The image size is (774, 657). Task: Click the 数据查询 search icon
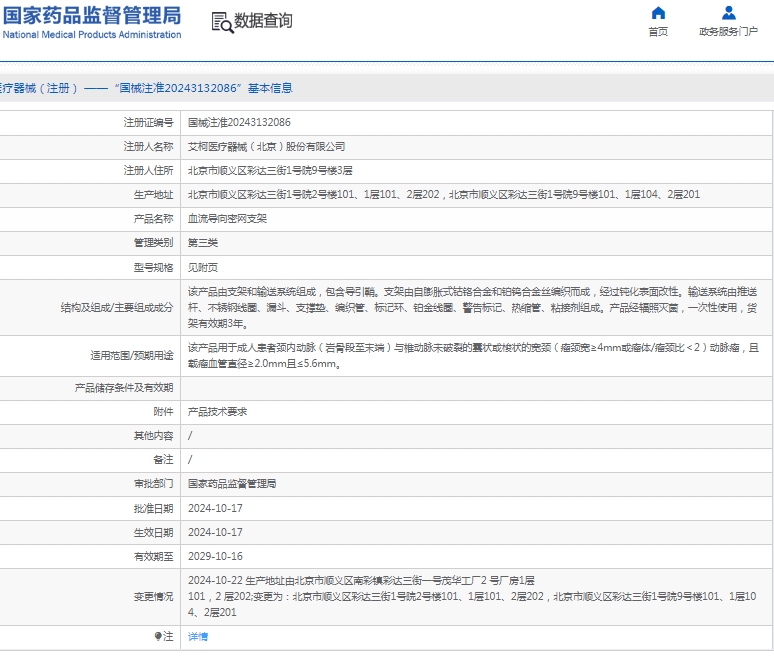(x=222, y=23)
